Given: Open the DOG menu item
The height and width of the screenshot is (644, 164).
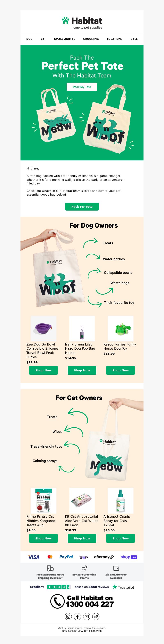Looking at the screenshot, I should click(x=30, y=39).
